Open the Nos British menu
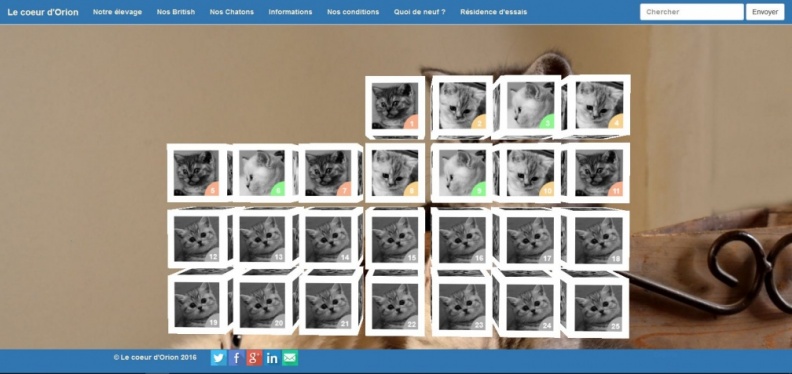792x374 pixels. [x=176, y=12]
